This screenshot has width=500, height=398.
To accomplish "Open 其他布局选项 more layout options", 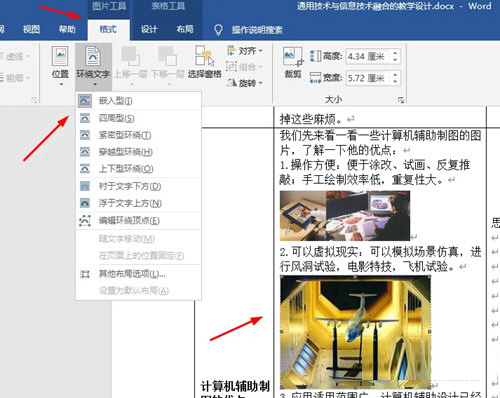I will (x=139, y=274).
